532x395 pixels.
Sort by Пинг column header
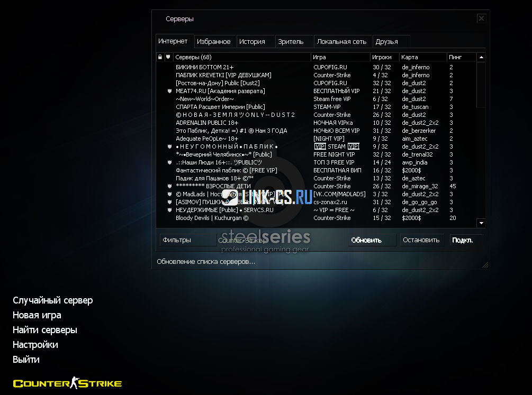tap(461, 57)
